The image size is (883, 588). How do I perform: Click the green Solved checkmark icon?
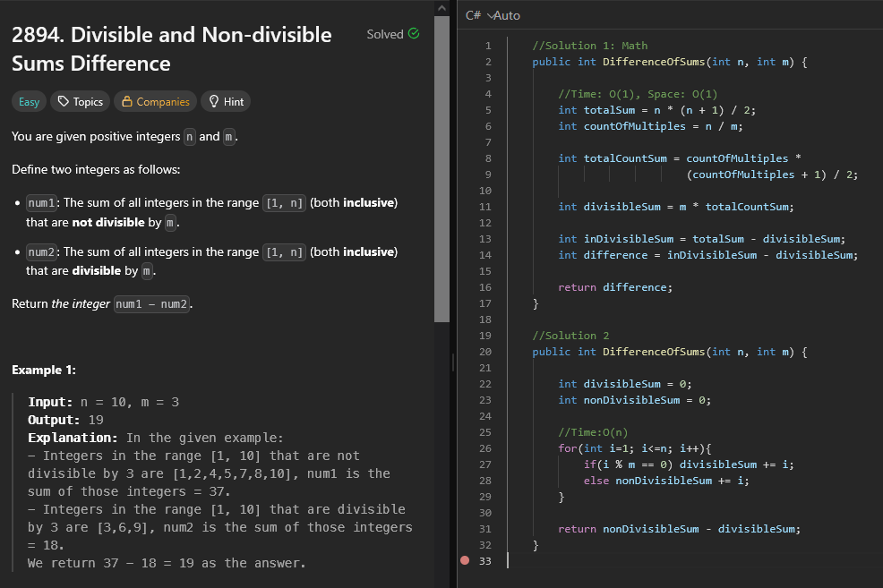pos(414,34)
